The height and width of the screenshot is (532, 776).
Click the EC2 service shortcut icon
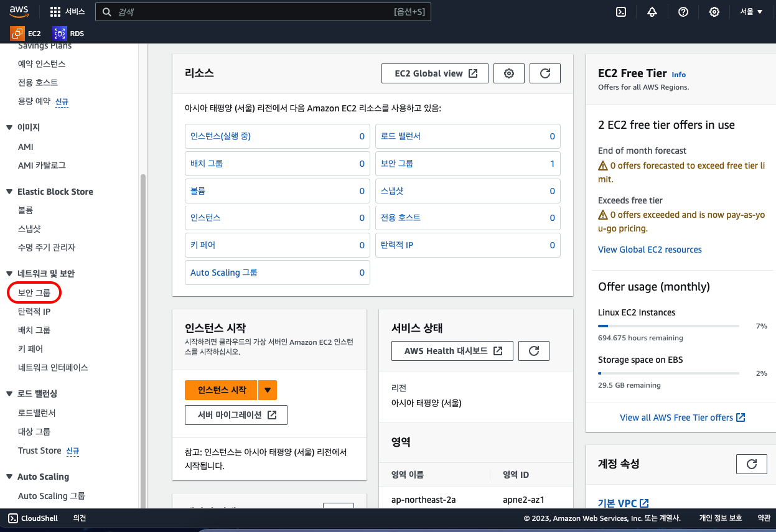point(17,34)
